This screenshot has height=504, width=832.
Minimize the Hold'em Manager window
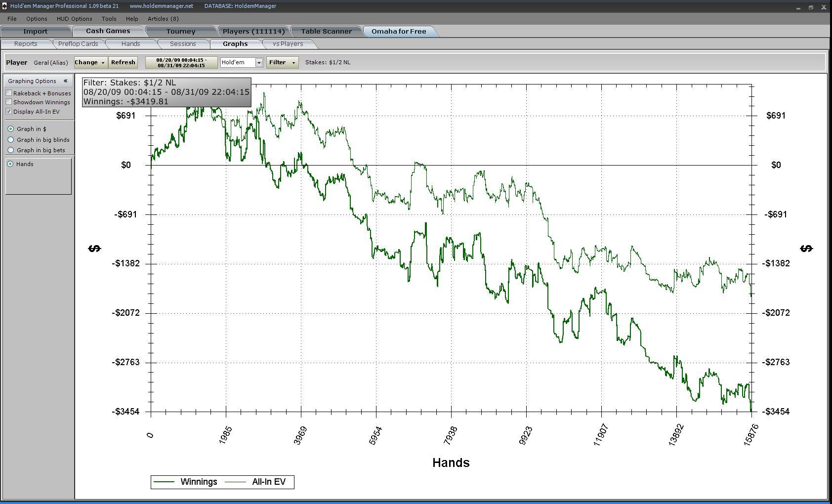pos(798,7)
